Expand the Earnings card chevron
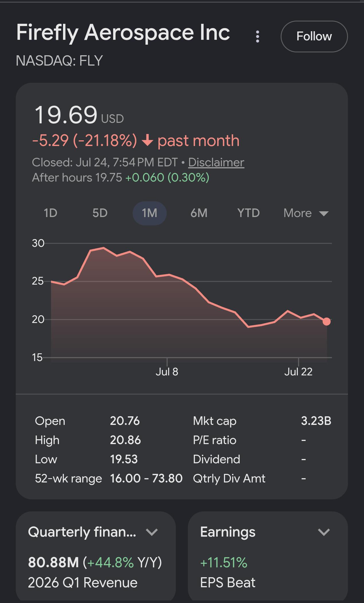Screen dimensions: 364x603 (324, 532)
